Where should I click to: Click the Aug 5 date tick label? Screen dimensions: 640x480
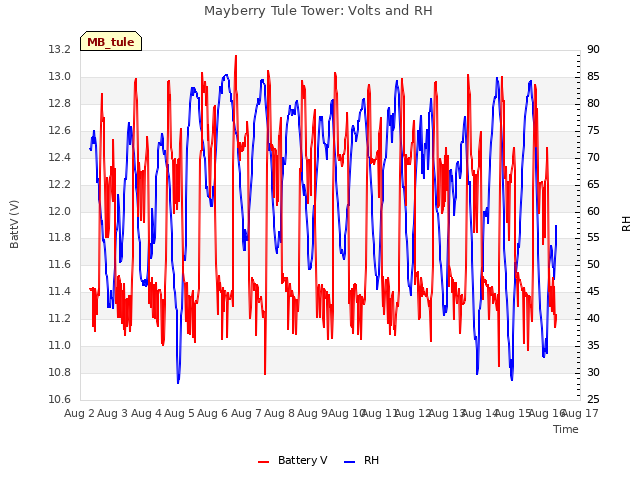pyautogui.click(x=179, y=413)
